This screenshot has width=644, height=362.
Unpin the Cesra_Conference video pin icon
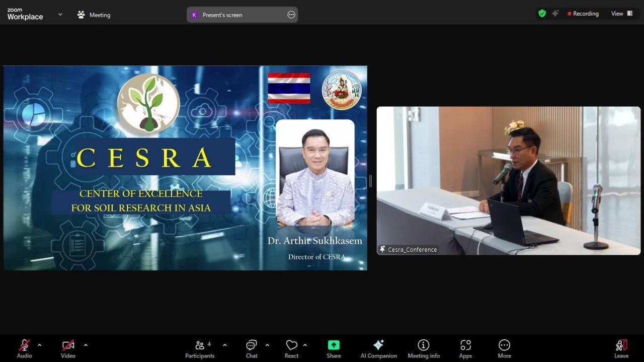[382, 249]
